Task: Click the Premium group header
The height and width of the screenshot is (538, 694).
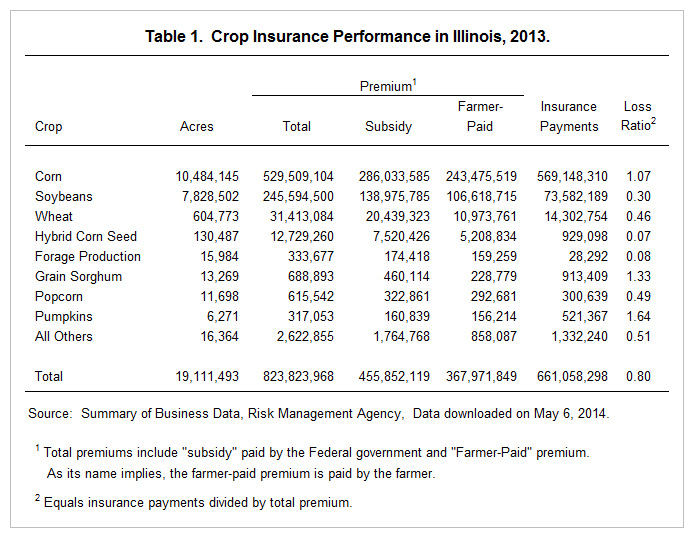Action: tap(388, 85)
